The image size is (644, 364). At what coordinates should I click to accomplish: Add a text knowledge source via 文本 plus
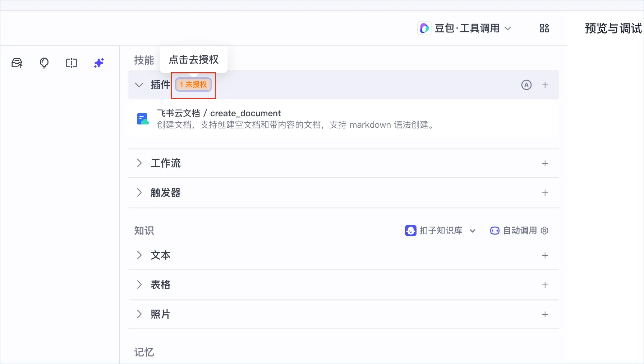[545, 255]
